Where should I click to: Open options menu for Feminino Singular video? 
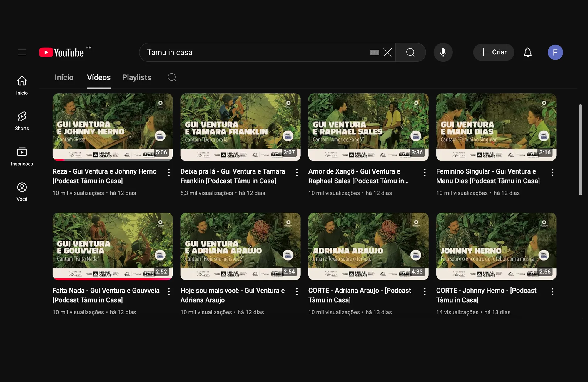[552, 172]
